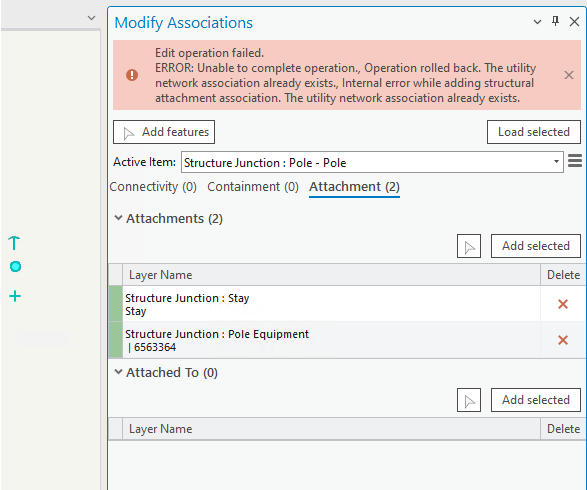The width and height of the screenshot is (587, 490).
Task: Click the teal T-shaped symbol in the left panel
Action: click(x=14, y=243)
